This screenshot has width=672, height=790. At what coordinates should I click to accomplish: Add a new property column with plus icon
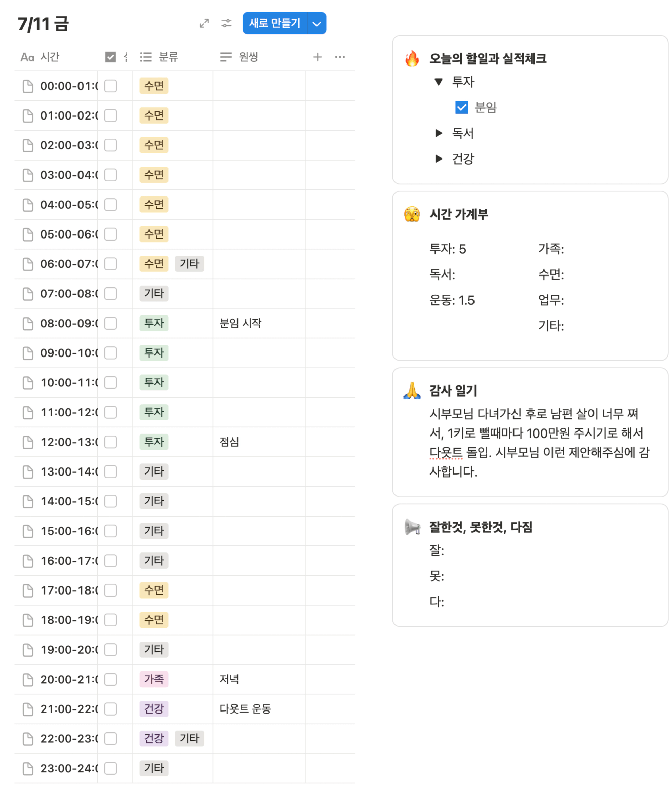(318, 57)
